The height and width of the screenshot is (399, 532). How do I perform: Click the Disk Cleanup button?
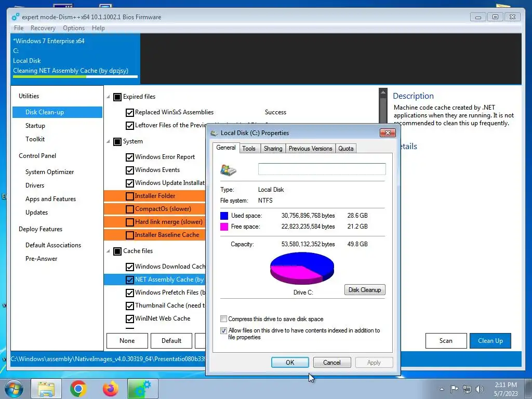(365, 290)
